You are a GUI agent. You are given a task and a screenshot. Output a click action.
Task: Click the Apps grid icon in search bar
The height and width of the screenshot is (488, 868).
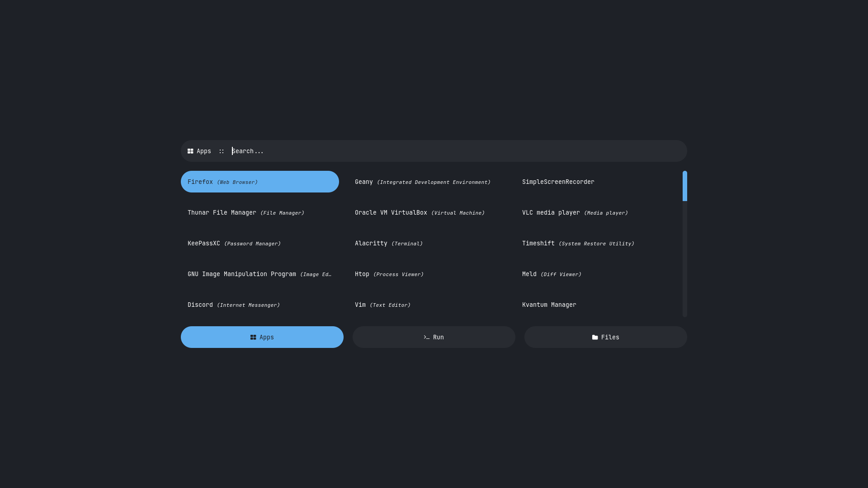click(x=190, y=151)
